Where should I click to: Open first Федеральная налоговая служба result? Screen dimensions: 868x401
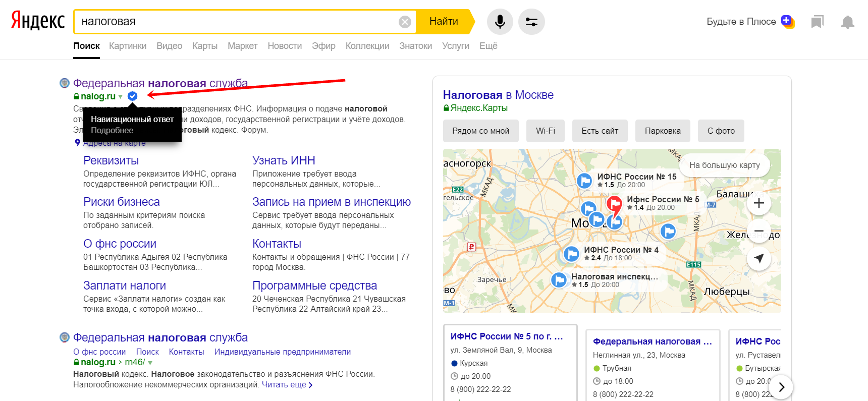pos(160,83)
